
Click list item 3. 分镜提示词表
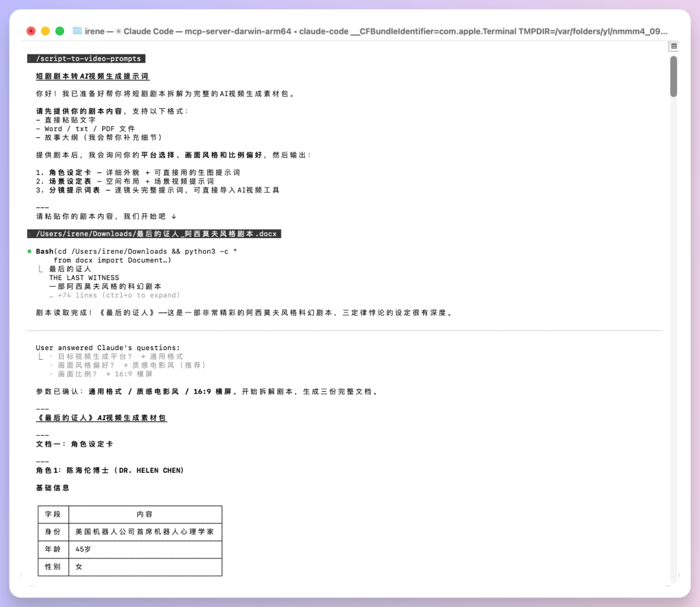[x=157, y=190]
